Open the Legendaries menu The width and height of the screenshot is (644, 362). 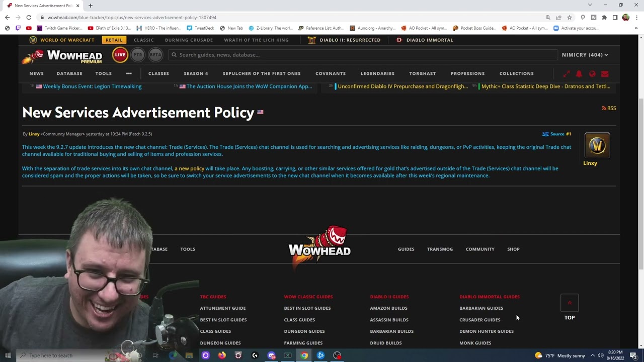pyautogui.click(x=377, y=73)
